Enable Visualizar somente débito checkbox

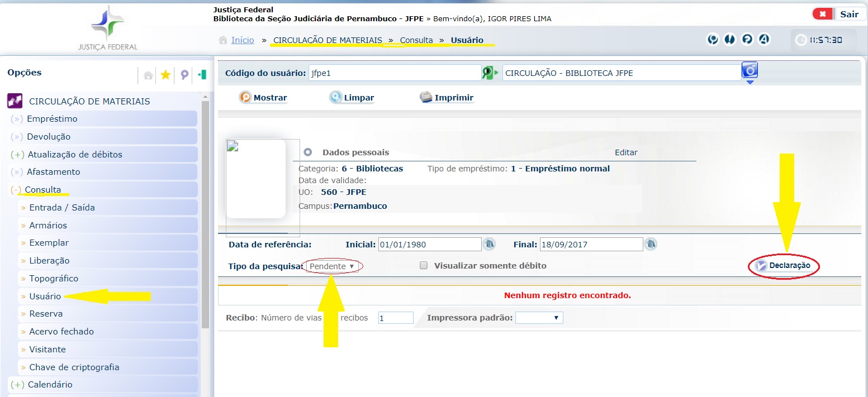click(424, 266)
